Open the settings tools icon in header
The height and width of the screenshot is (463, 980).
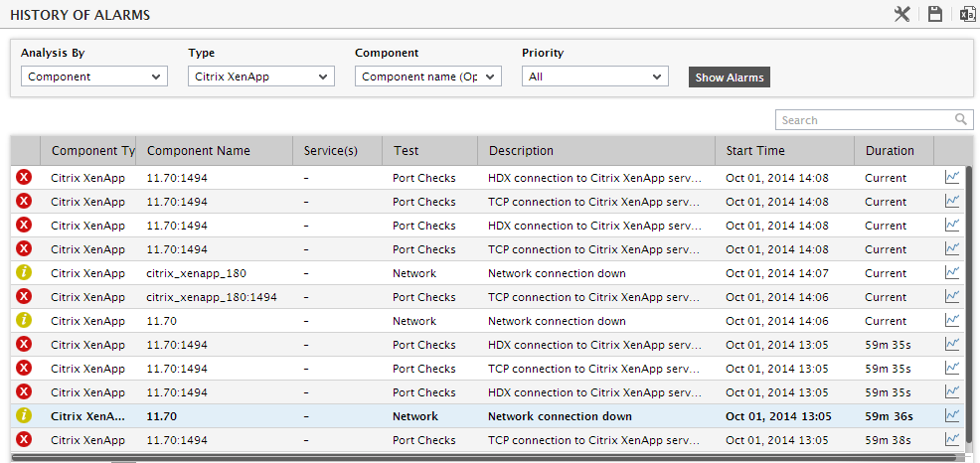tap(901, 14)
